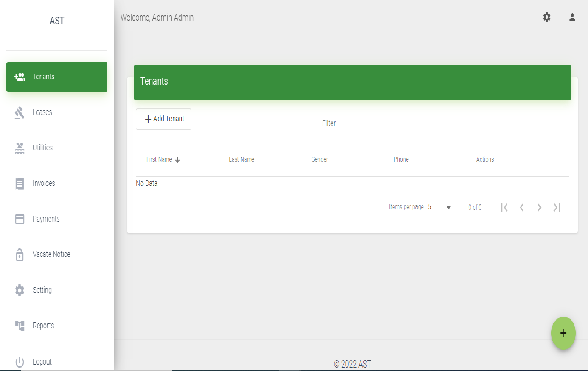Go to the next page arrow

pyautogui.click(x=539, y=207)
